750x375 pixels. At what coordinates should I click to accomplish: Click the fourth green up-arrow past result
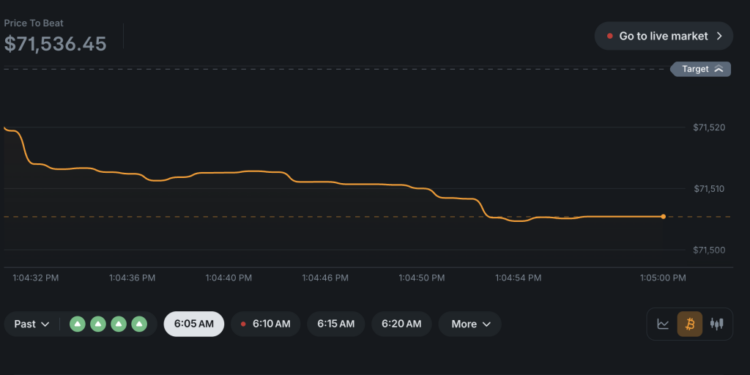139,324
